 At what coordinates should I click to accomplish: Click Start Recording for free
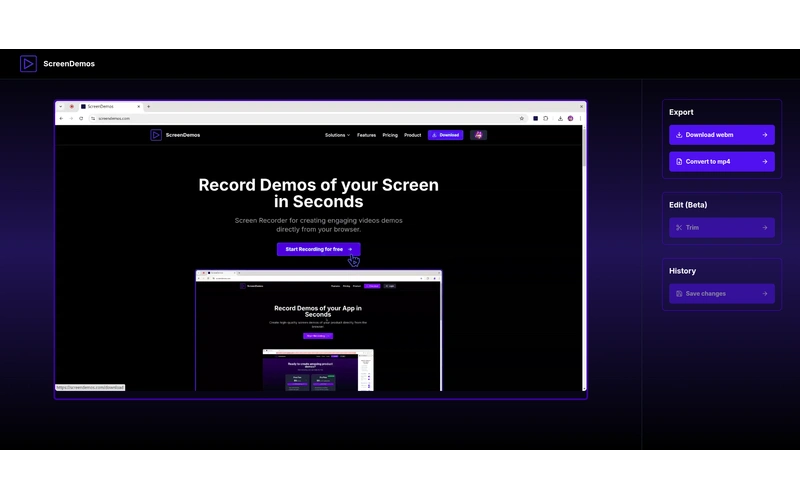318,249
